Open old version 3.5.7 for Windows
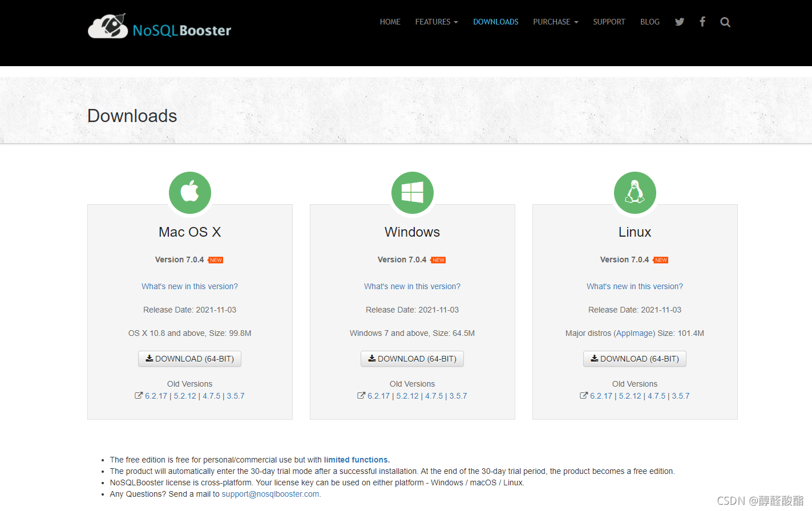 (458, 396)
